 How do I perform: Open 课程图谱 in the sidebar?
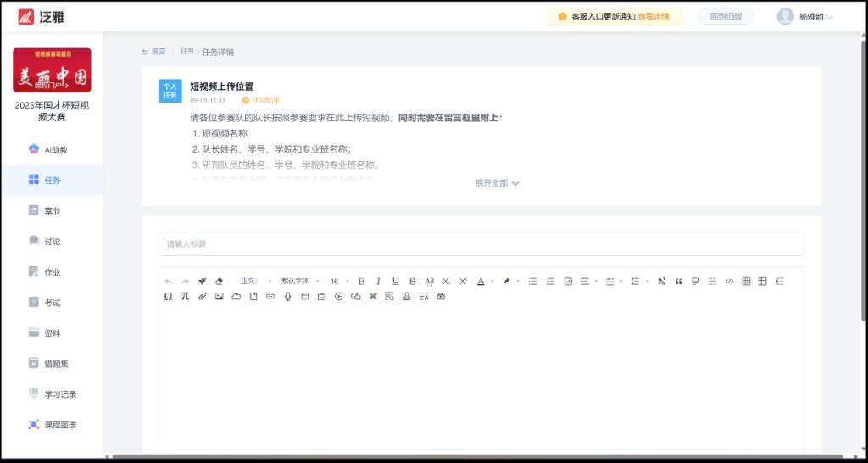click(x=52, y=425)
